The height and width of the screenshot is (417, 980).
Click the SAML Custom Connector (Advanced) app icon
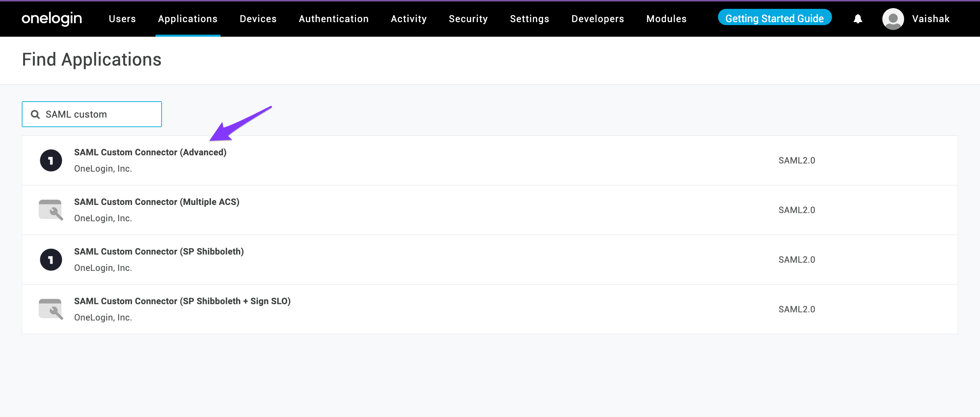(x=51, y=160)
